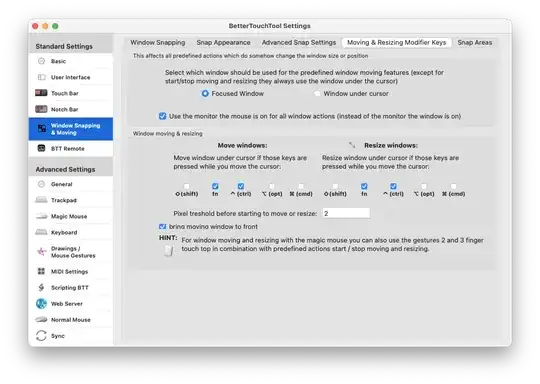This screenshot has height=384, width=540.
Task: Click the Web Server globe icon
Action: pyautogui.click(x=41, y=303)
